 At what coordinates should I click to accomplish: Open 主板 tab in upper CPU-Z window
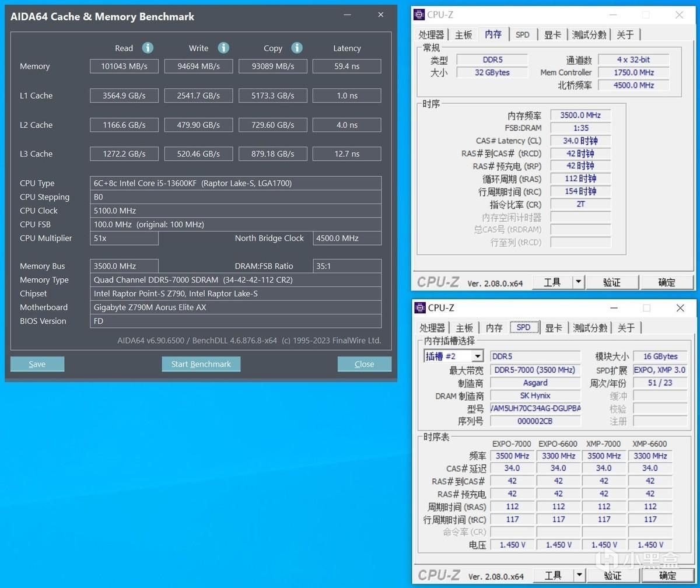click(x=464, y=35)
